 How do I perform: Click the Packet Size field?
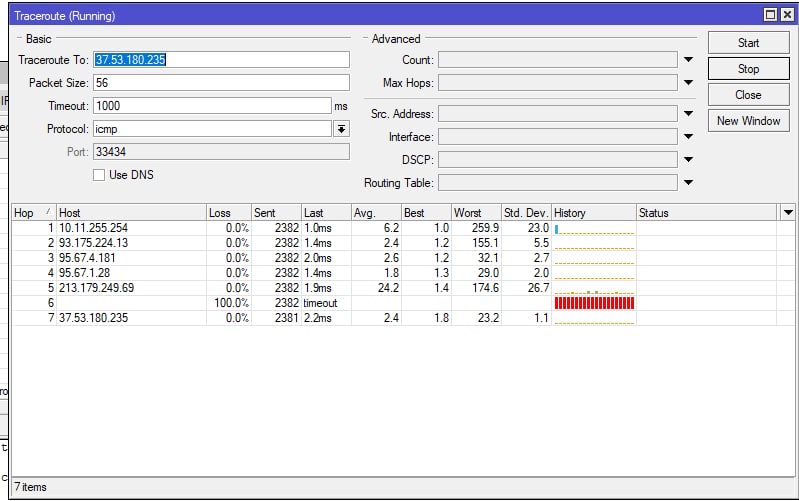coord(221,83)
